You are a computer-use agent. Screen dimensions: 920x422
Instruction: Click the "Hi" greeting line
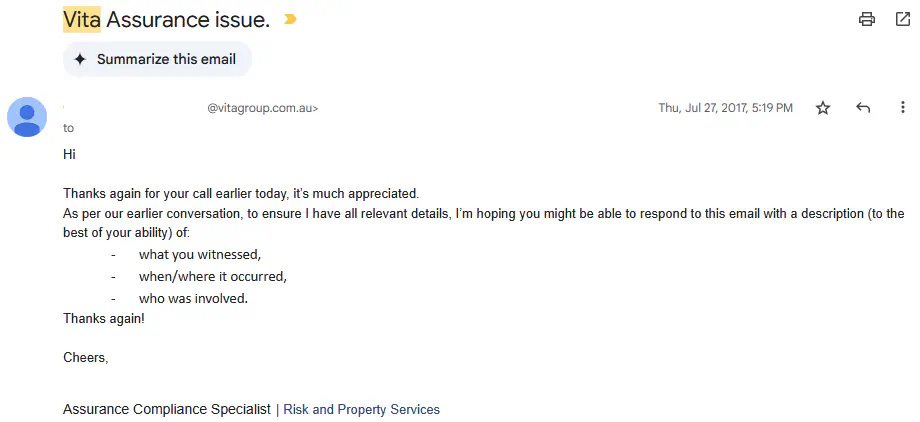70,154
